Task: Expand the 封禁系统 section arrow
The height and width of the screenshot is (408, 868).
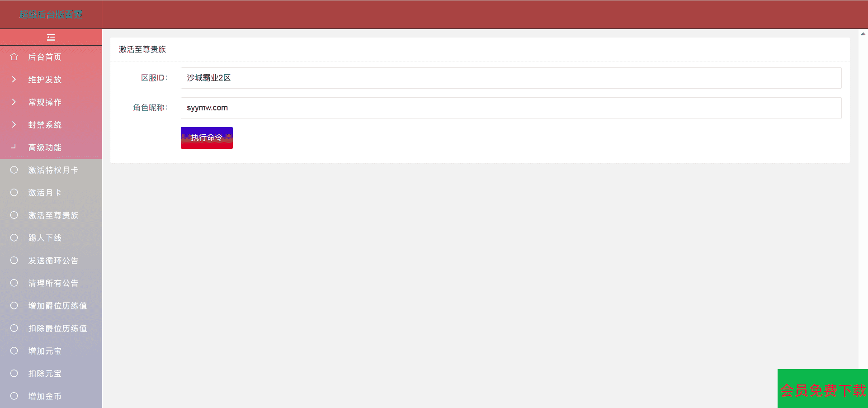Action: click(14, 124)
